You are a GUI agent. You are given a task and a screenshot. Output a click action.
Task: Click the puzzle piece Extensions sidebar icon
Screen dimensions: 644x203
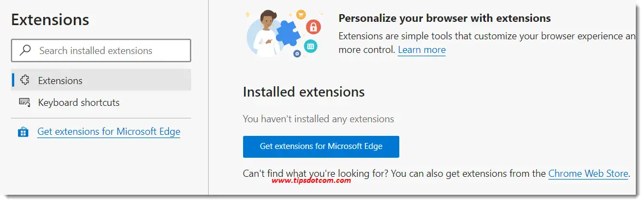[x=25, y=80]
